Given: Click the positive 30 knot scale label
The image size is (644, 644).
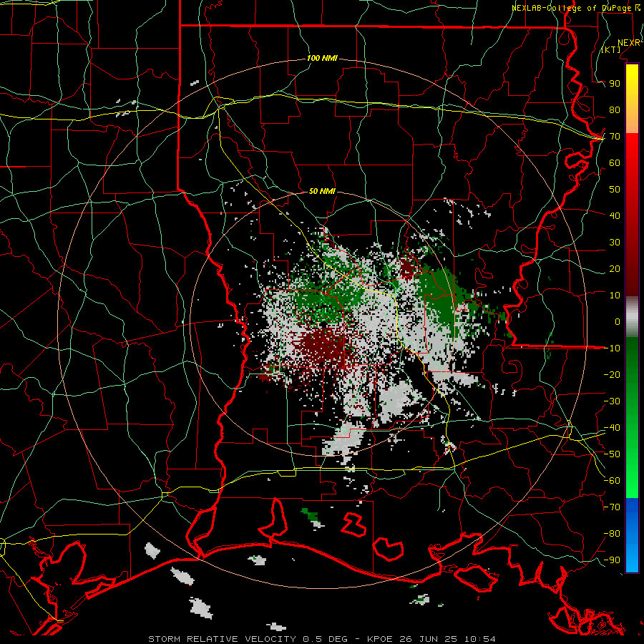Looking at the screenshot, I should pyautogui.click(x=615, y=243).
